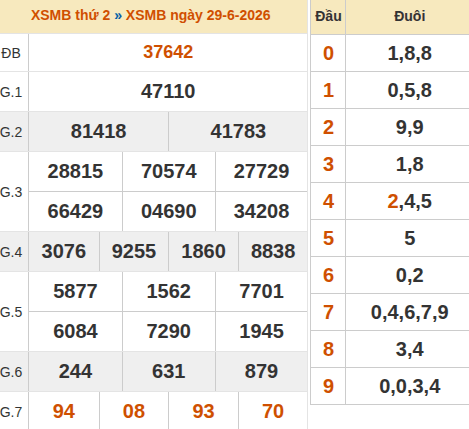The image size is (469, 429).
Task: Click G.3 number 28815
Action: tap(75, 171)
